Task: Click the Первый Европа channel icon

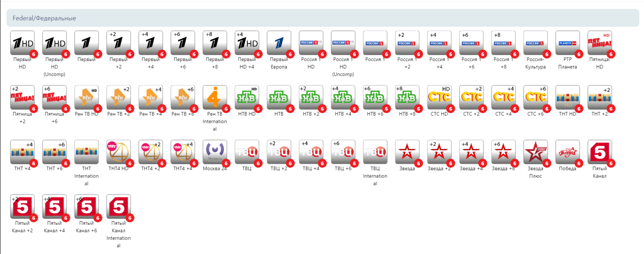Action: [x=279, y=43]
